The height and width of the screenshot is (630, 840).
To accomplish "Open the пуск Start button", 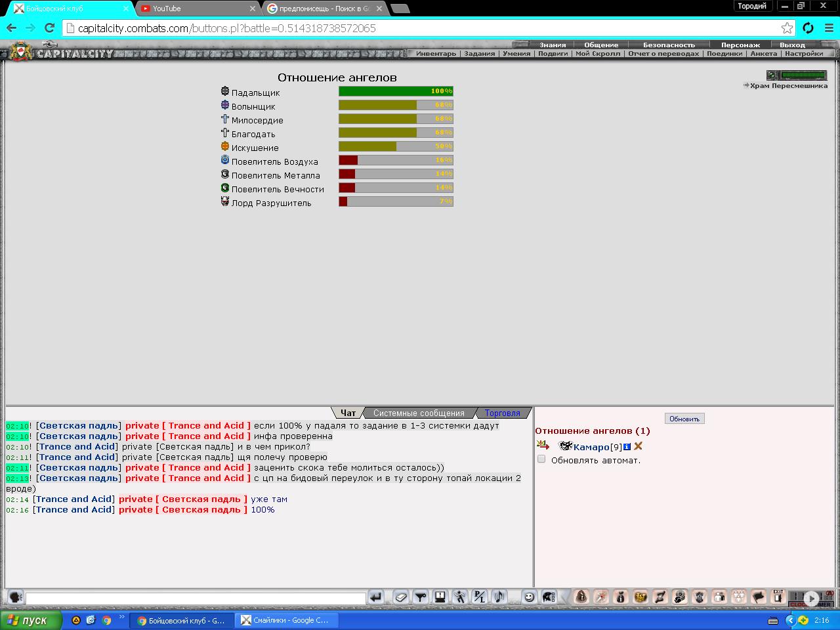I will pyautogui.click(x=31, y=620).
